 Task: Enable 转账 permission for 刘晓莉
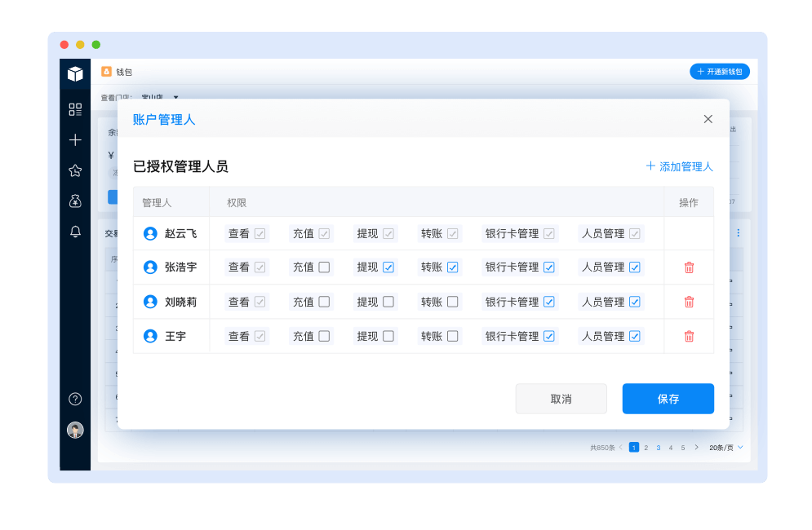[453, 302]
